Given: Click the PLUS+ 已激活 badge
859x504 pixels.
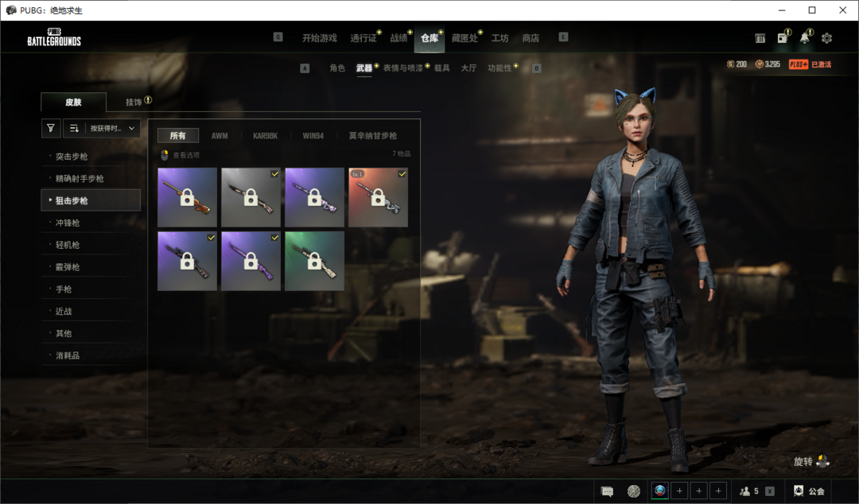Looking at the screenshot, I should (810, 64).
